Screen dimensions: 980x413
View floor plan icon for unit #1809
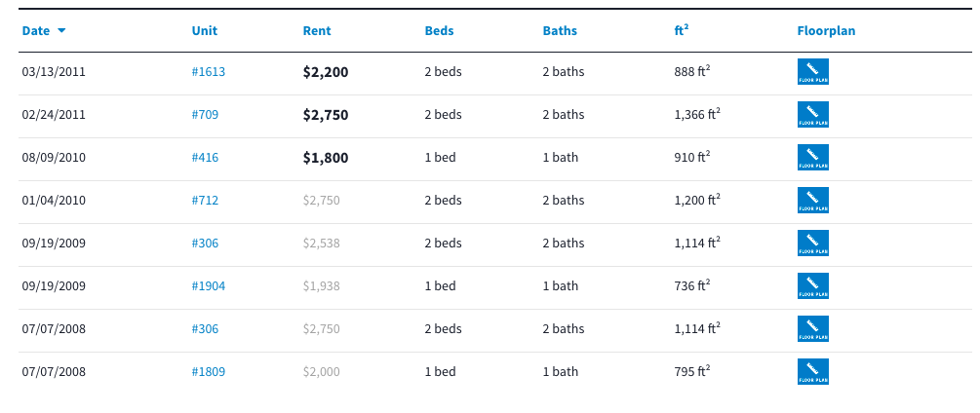coord(812,372)
